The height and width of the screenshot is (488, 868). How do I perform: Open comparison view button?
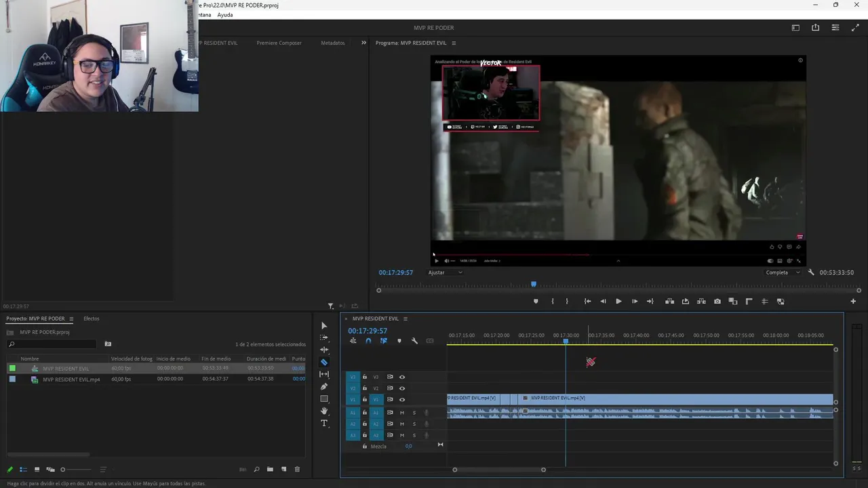tap(733, 302)
